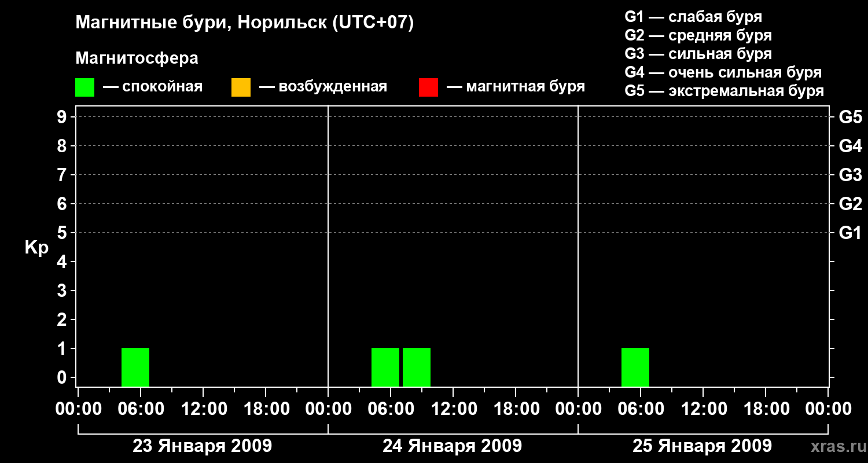Click 'G2 — средняя буря' legend line
Image resolution: width=868 pixels, height=463 pixels.
click(x=698, y=35)
